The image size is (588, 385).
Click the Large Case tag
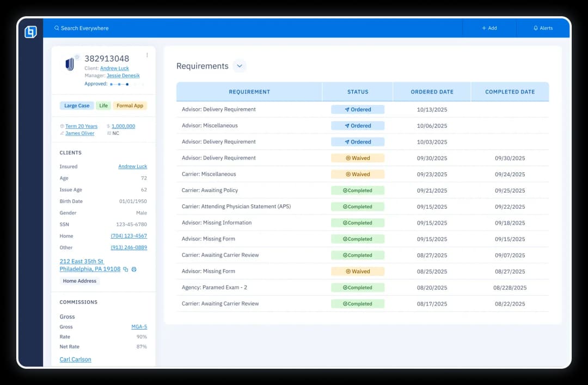coord(77,106)
